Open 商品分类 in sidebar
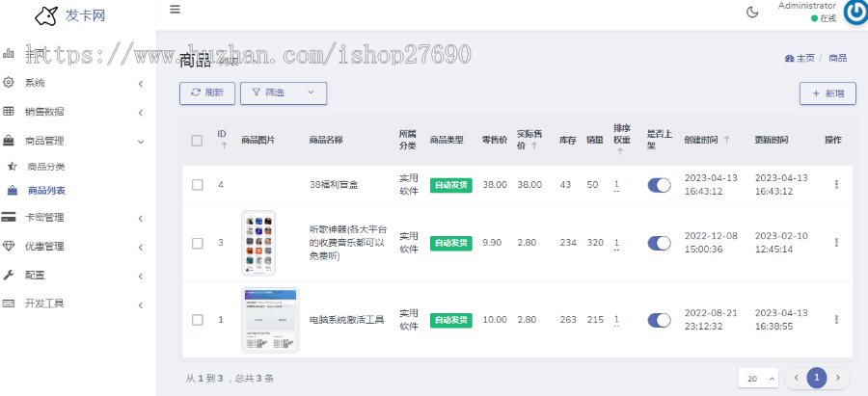868x396 pixels. 46,167
